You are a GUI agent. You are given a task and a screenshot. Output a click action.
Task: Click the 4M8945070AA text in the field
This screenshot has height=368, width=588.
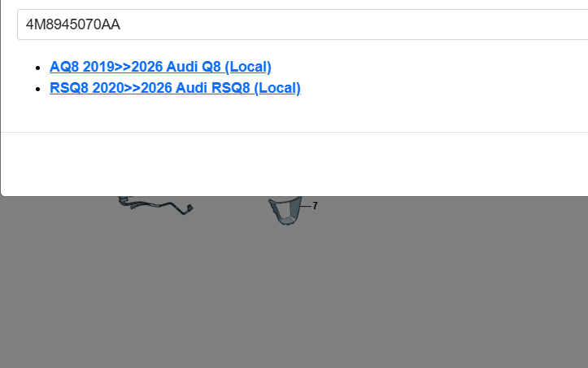pos(73,24)
